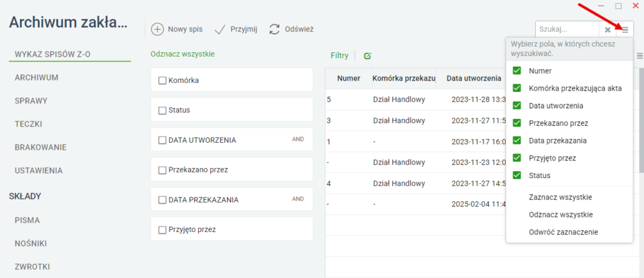644x278 pixels.
Task: Click the Przyjmij checkmark icon
Action: coord(221,30)
